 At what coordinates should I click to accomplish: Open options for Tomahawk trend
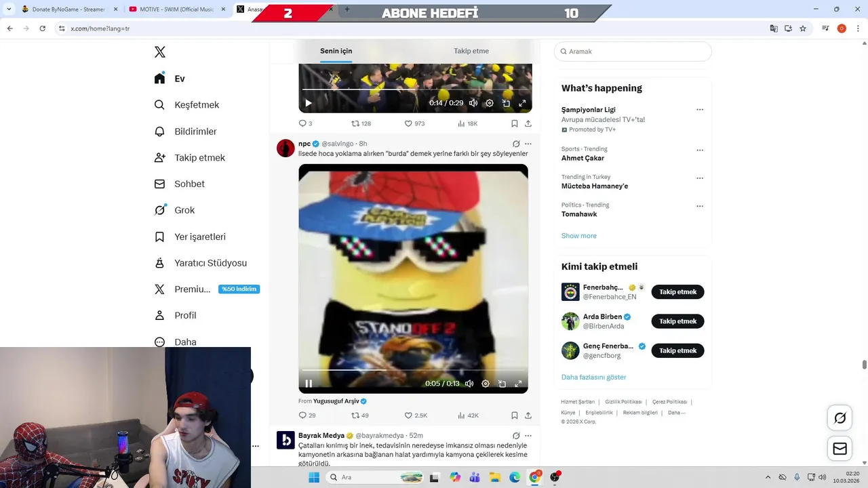tap(700, 206)
